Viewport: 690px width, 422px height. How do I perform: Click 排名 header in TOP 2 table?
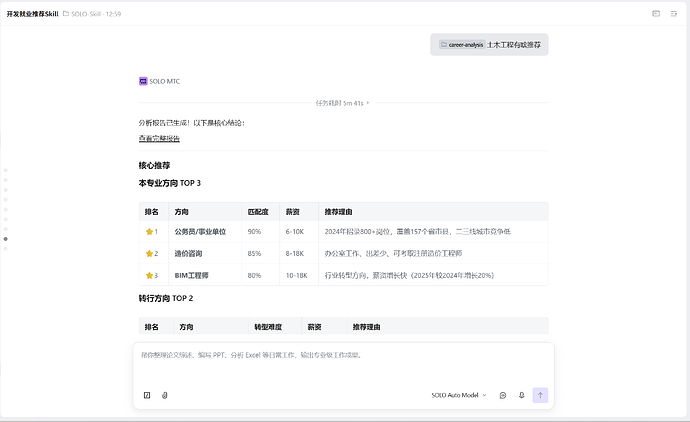(151, 327)
